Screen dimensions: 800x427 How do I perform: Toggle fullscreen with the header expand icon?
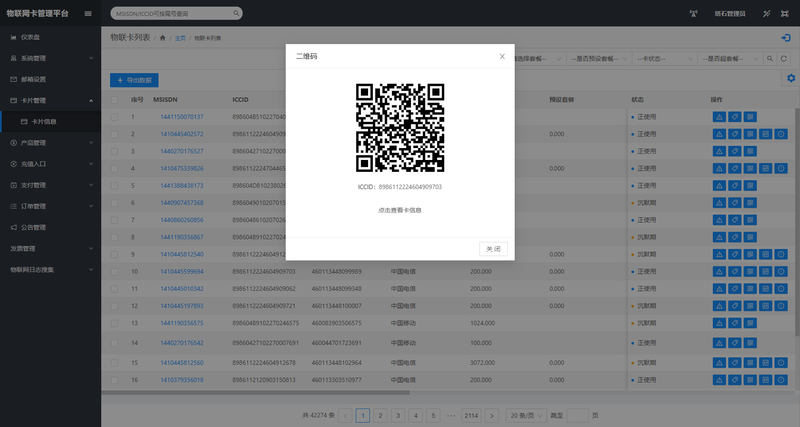785,14
